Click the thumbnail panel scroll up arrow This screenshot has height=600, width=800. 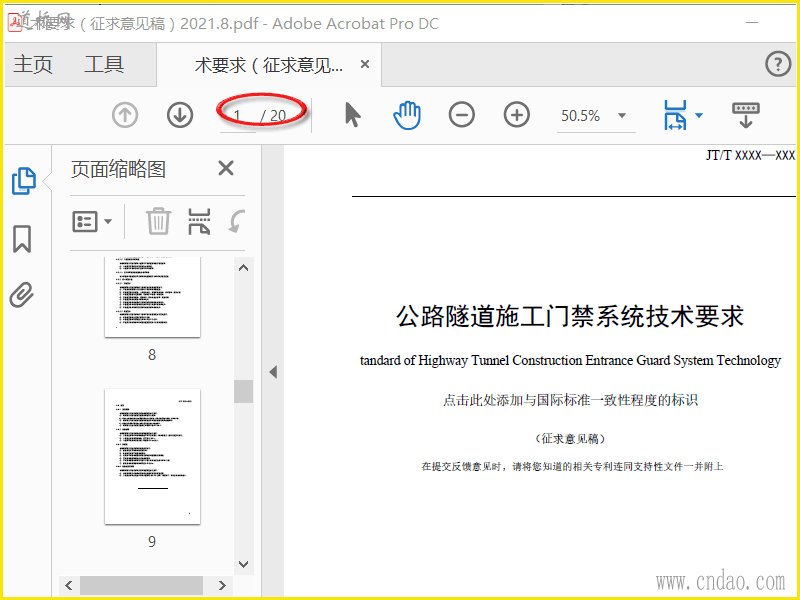[x=244, y=268]
